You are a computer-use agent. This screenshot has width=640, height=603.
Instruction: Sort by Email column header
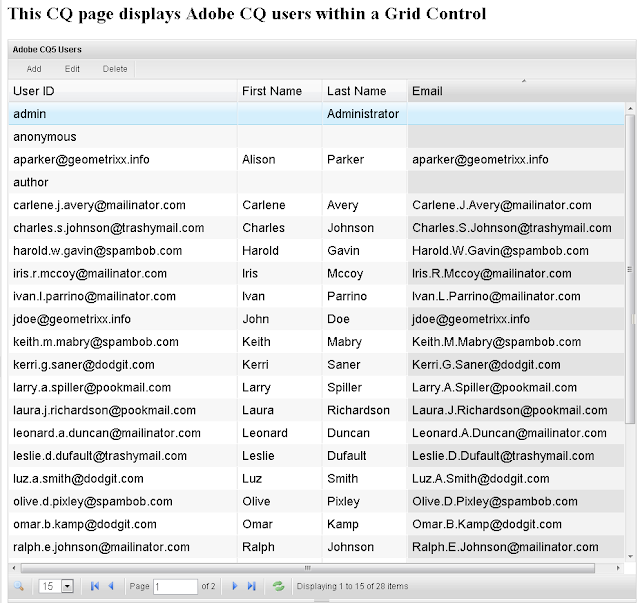click(x=516, y=91)
